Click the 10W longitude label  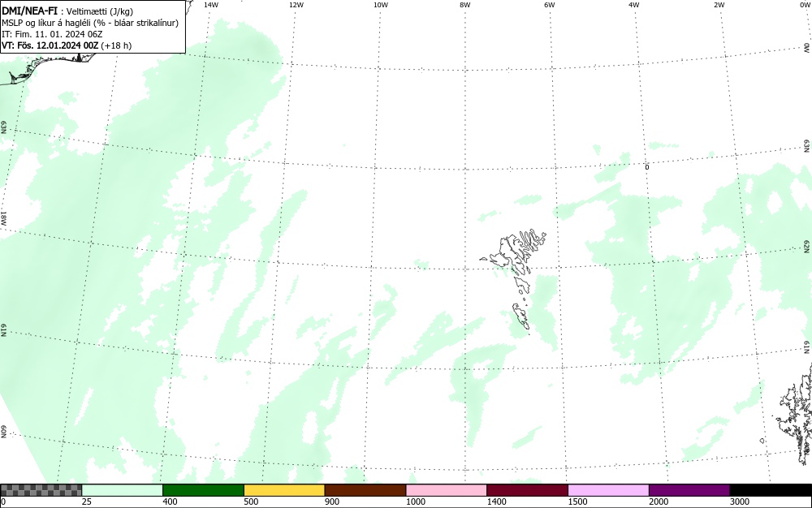(381, 5)
